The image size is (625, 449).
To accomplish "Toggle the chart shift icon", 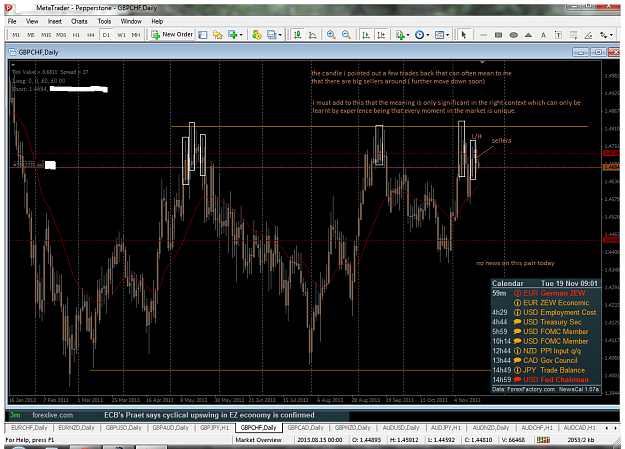I will (381, 35).
